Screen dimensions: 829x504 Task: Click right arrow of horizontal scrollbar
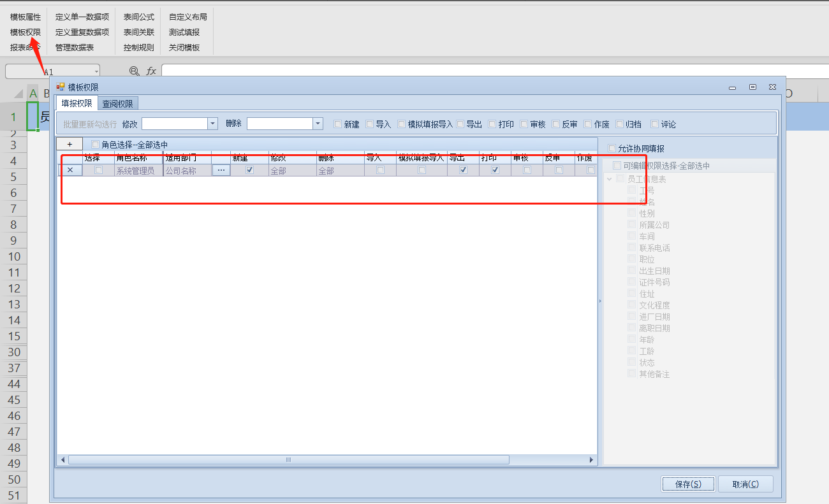click(592, 459)
